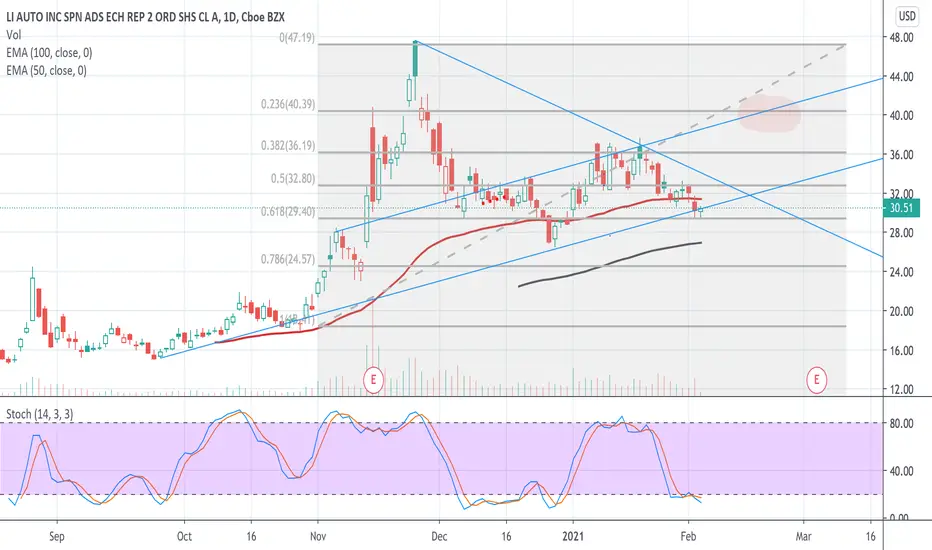Select the 0.236(40.39) Fibonacci label

(x=288, y=104)
